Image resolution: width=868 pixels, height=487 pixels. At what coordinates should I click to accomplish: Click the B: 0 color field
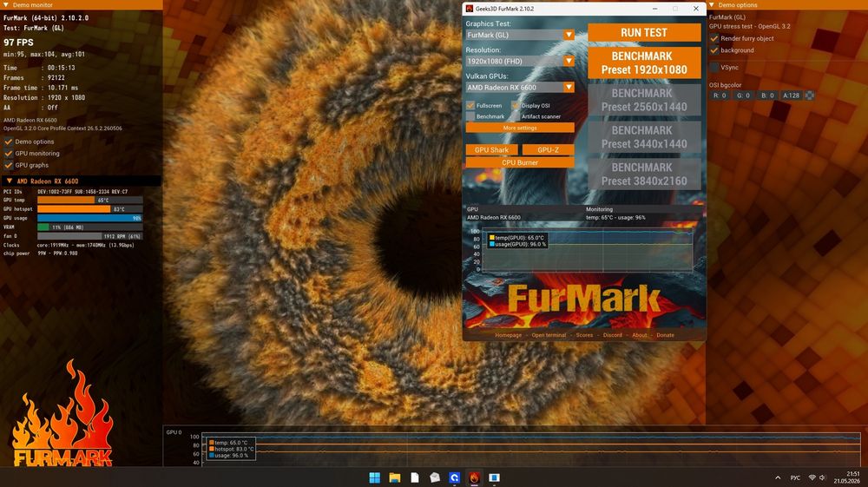(767, 95)
